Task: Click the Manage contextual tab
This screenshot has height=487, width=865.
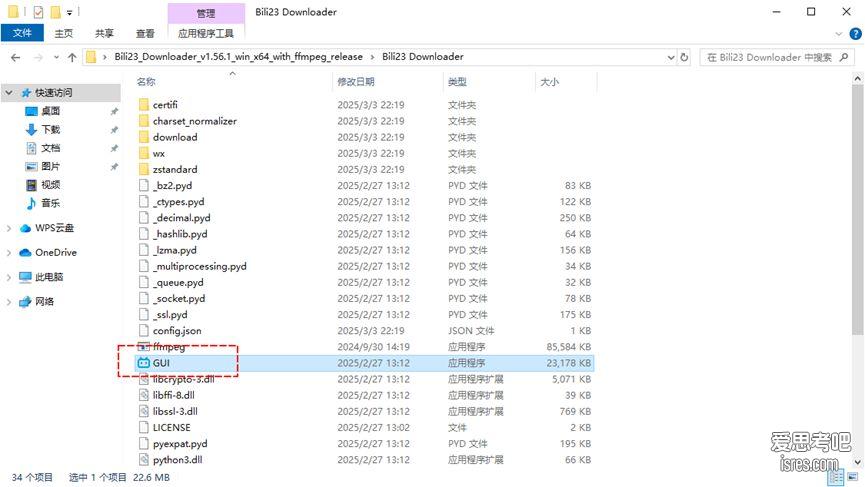Action: 206,13
